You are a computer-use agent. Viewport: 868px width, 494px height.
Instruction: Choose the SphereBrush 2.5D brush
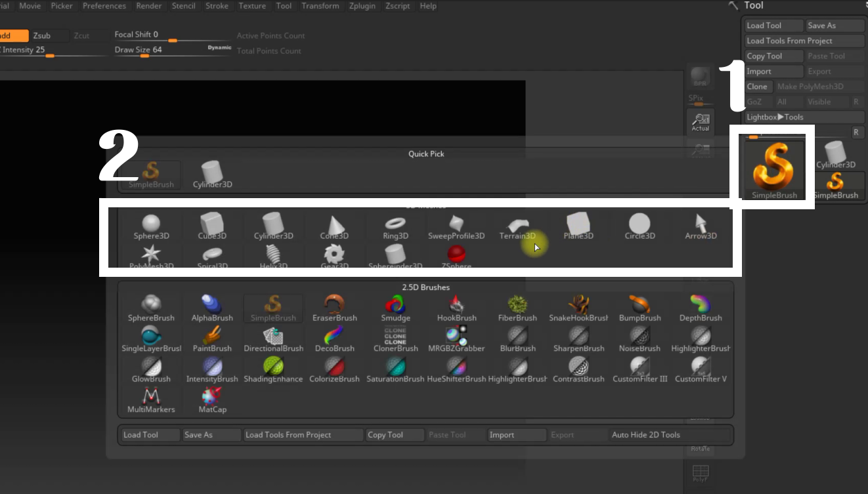[x=151, y=308]
